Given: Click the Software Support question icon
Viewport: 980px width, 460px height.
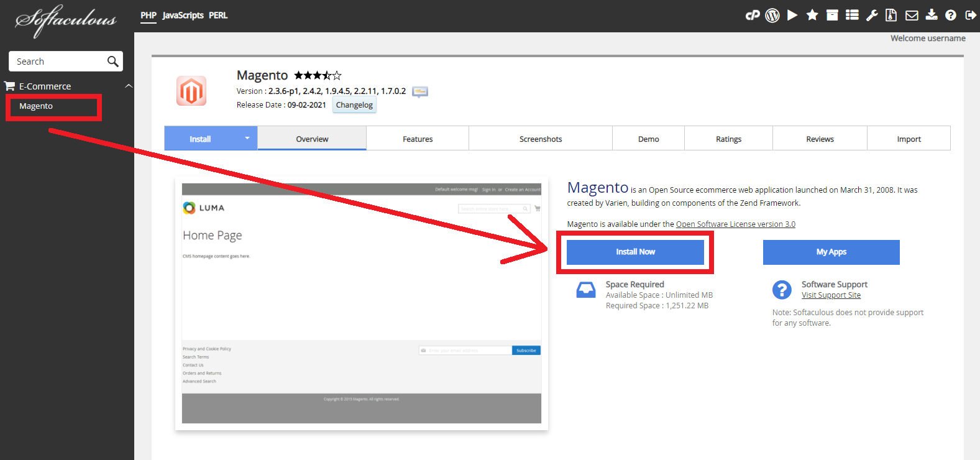Looking at the screenshot, I should point(782,290).
